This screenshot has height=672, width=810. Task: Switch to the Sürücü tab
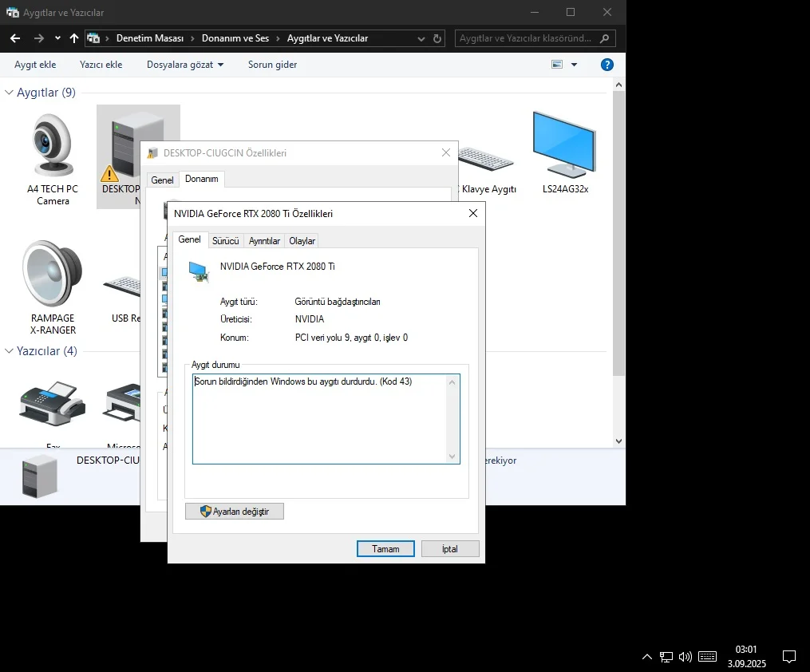[225, 241]
